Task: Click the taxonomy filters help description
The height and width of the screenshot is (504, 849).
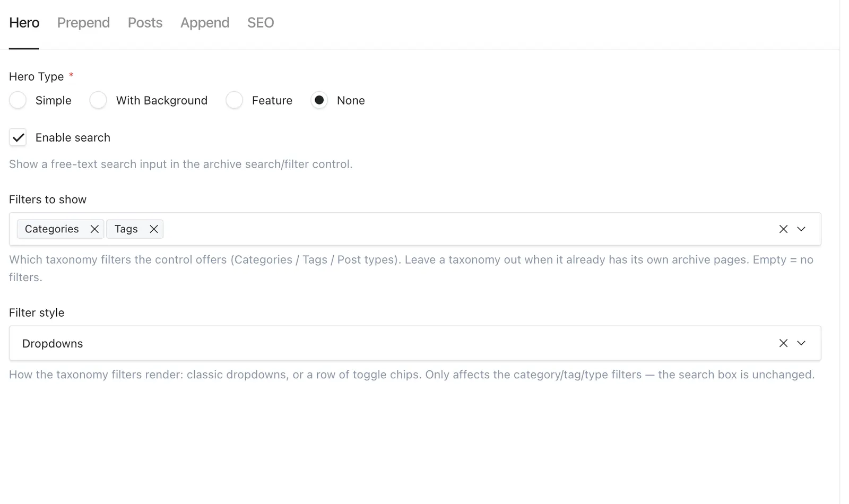Action: point(411,268)
